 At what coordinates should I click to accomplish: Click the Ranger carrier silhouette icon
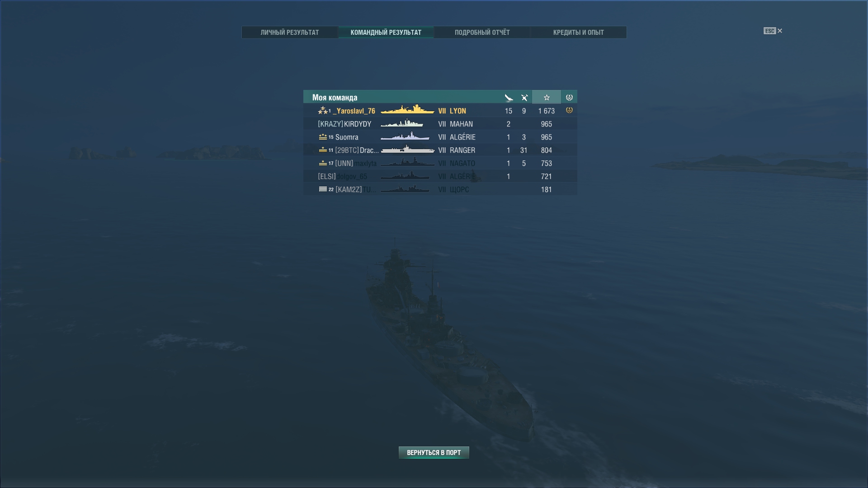[407, 150]
